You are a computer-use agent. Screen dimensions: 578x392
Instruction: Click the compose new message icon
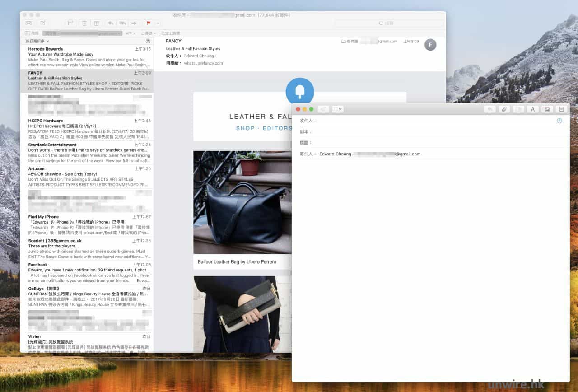click(x=42, y=23)
